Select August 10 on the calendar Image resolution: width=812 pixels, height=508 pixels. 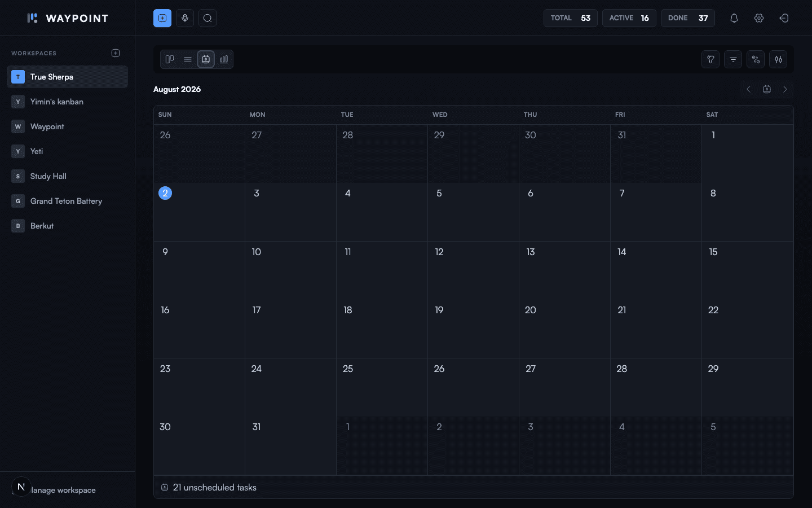(290, 271)
